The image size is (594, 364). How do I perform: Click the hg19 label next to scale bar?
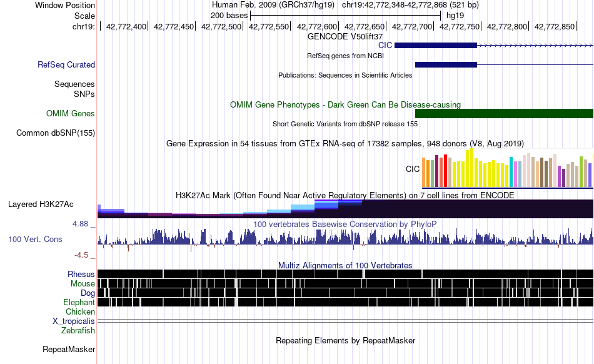[x=455, y=16]
